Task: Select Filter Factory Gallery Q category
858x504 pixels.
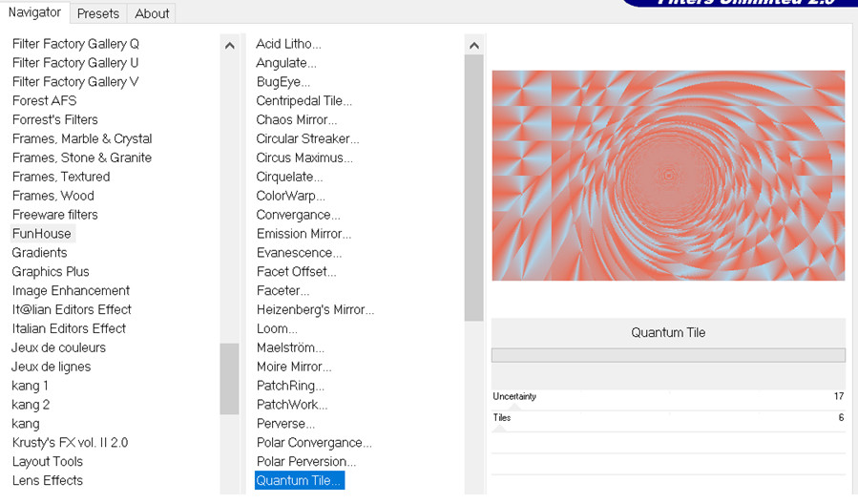Action: pos(75,44)
